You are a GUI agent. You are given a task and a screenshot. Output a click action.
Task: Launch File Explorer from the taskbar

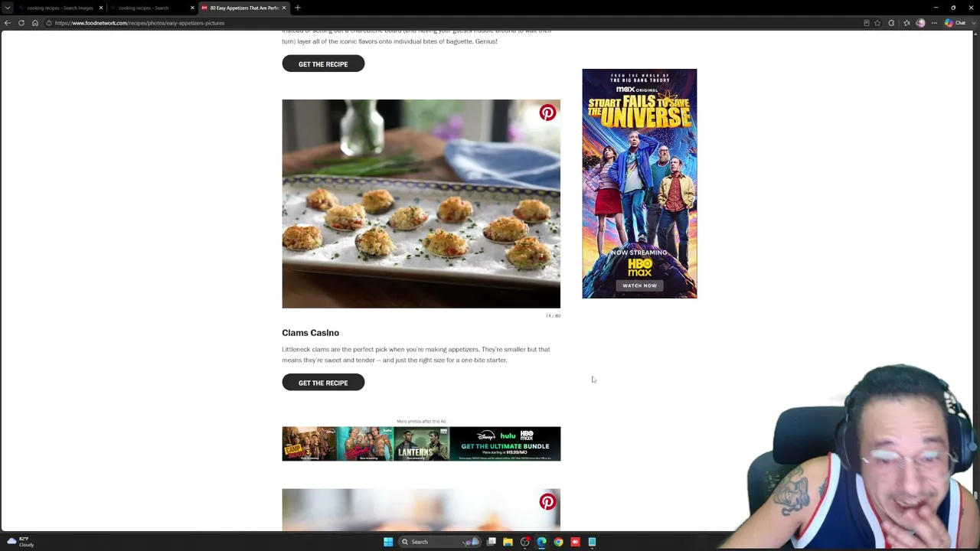pyautogui.click(x=508, y=542)
